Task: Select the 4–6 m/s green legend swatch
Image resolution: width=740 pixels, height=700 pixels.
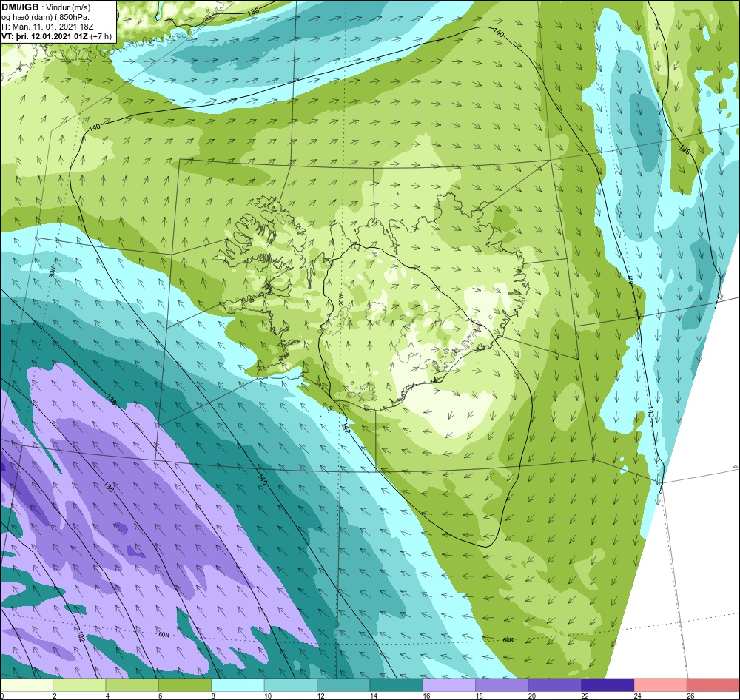Action: click(x=132, y=685)
